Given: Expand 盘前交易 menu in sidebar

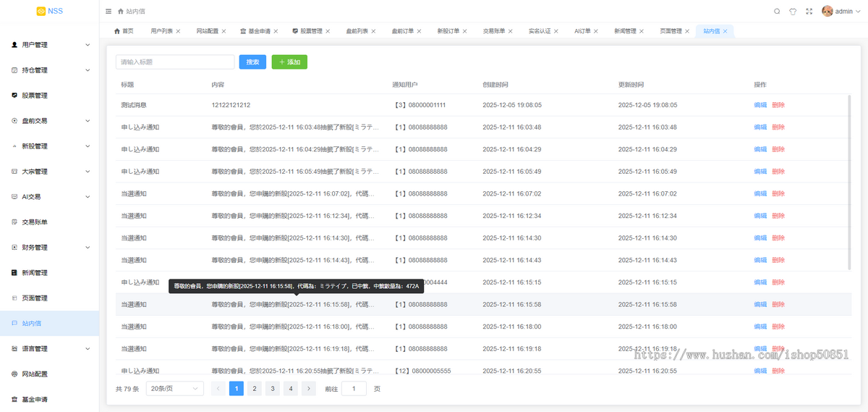Looking at the screenshot, I should [x=49, y=121].
